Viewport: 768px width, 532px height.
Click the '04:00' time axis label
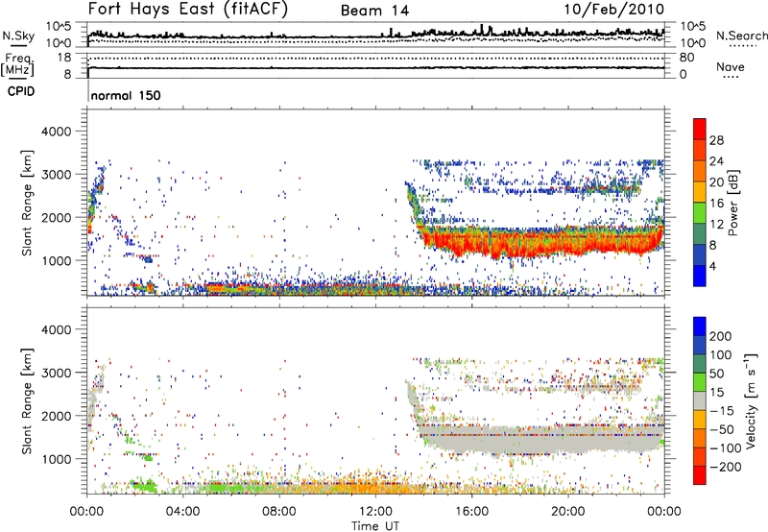tap(183, 512)
